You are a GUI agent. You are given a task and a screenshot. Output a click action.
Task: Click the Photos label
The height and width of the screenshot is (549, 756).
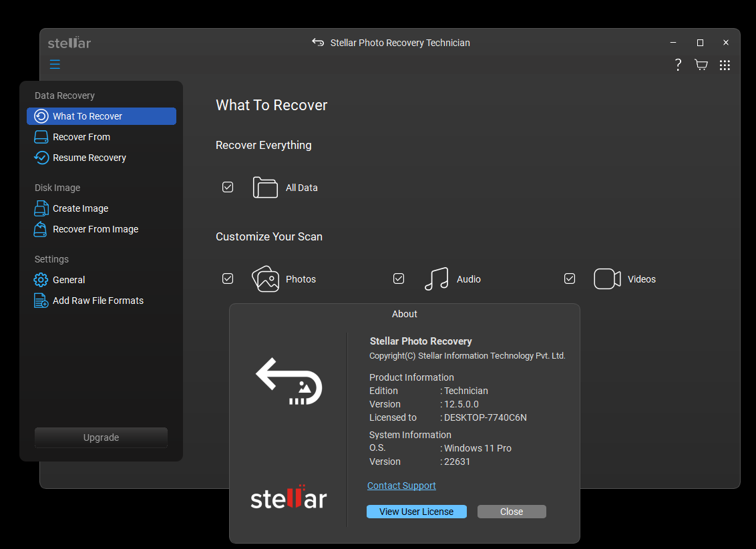pos(301,279)
